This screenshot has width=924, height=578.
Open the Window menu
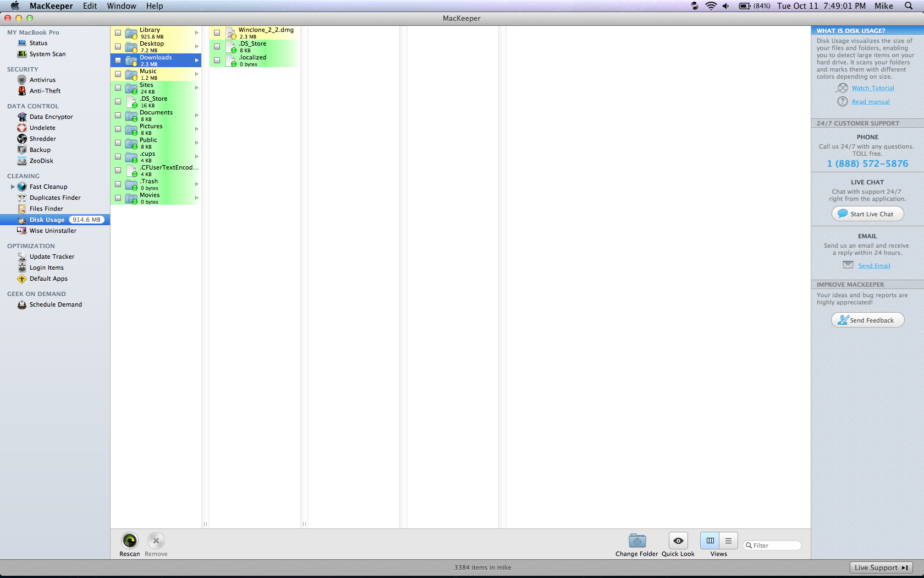pyautogui.click(x=122, y=6)
